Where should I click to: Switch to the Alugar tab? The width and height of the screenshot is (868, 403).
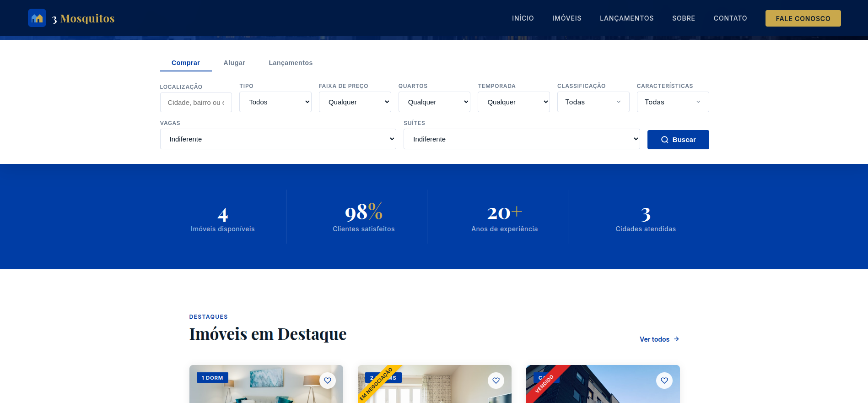[234, 63]
